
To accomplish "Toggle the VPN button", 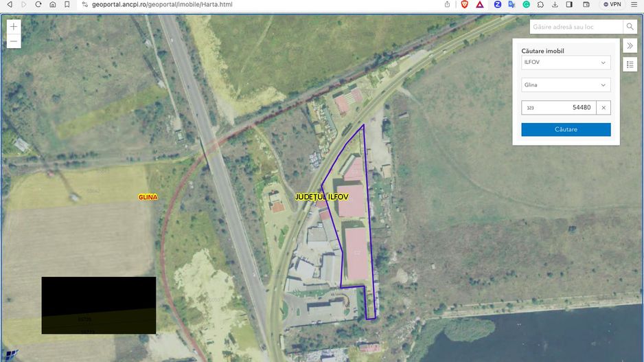I will [612, 4].
